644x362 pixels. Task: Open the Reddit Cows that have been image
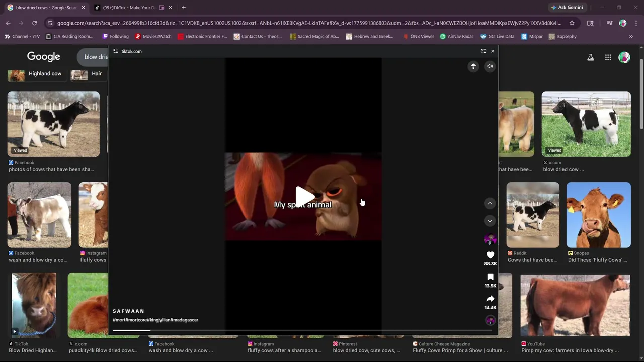click(533, 215)
